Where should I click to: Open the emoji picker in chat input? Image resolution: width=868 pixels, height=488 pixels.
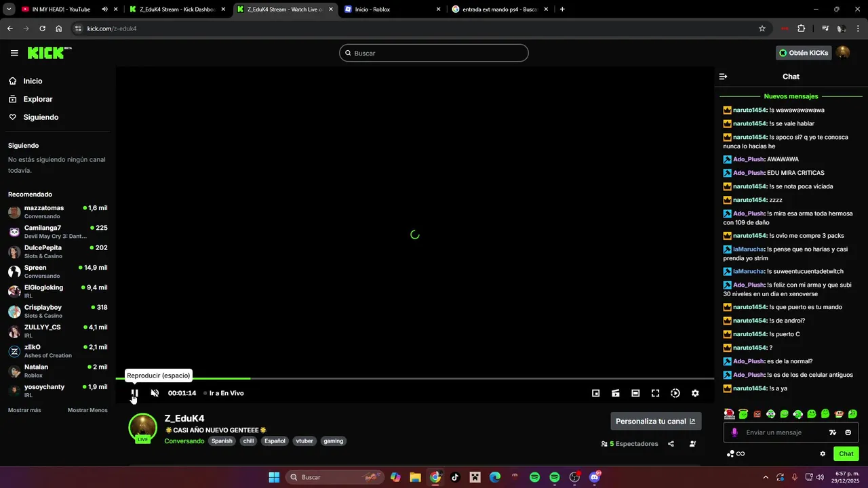848,432
